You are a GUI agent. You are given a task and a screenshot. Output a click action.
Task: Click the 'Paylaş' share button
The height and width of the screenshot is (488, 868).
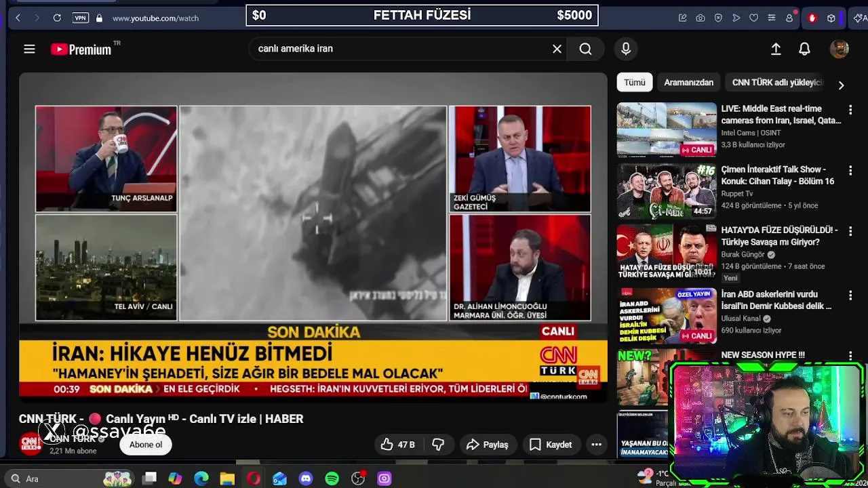(488, 445)
